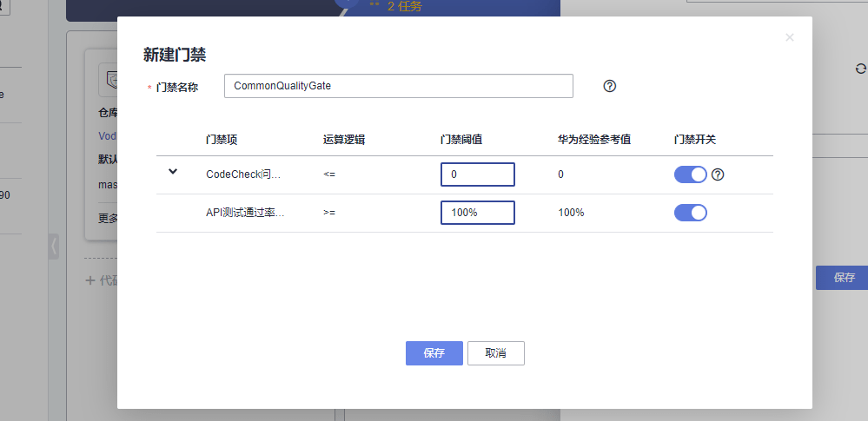This screenshot has height=421, width=868.
Task: Click the 保存 button in the dialog
Action: [x=434, y=353]
